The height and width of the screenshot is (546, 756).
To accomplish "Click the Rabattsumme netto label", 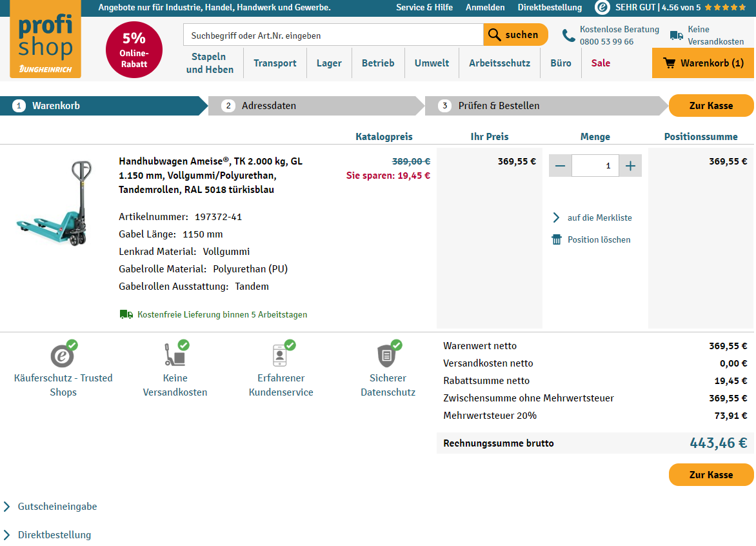I will point(486,381).
